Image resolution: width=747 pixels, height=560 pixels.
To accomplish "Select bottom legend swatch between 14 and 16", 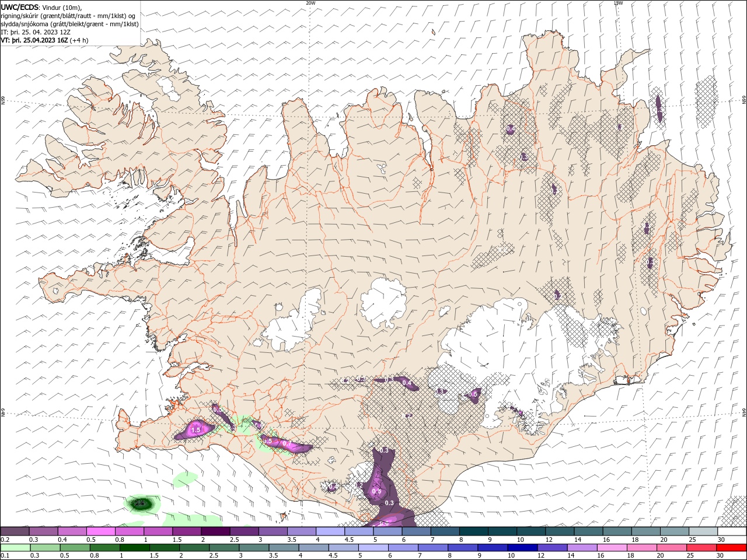I will click(582, 548).
